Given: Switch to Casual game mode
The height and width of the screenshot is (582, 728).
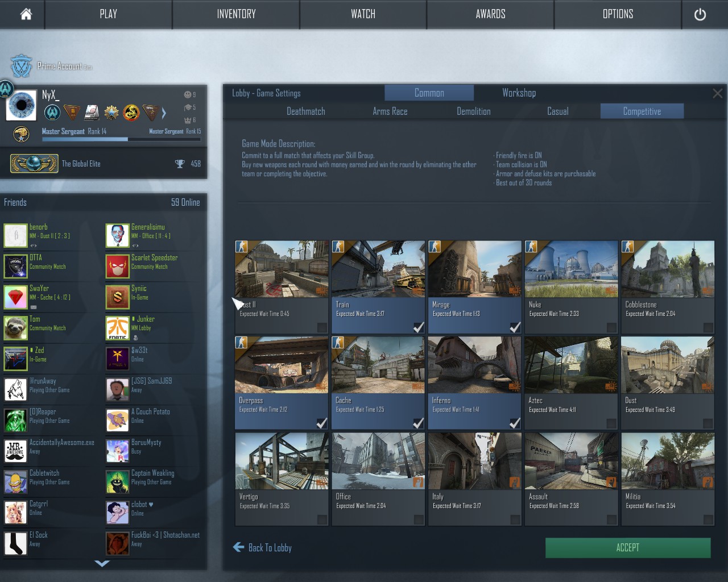Looking at the screenshot, I should tap(558, 111).
